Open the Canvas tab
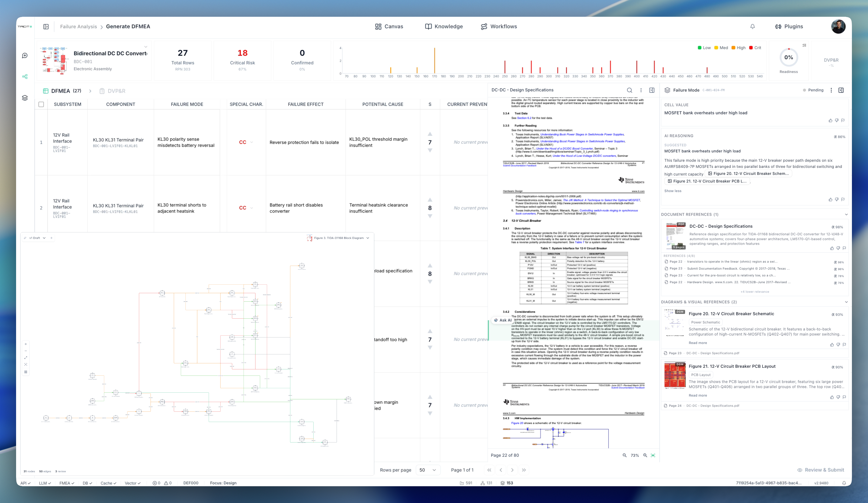The image size is (868, 503). point(389,27)
